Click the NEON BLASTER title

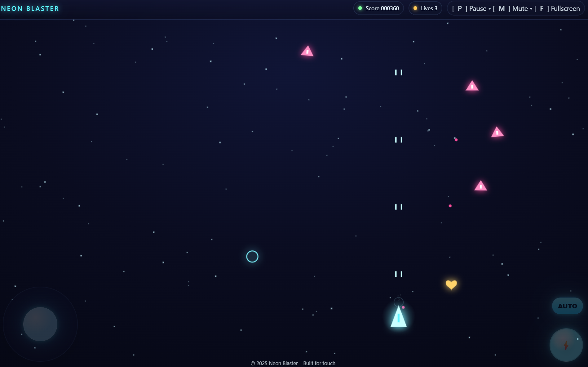pos(30,9)
